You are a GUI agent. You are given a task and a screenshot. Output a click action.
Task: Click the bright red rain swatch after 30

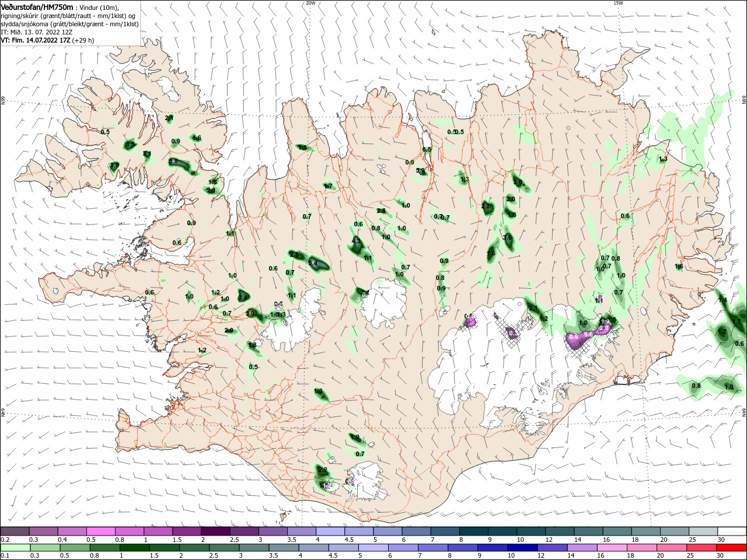click(731, 548)
